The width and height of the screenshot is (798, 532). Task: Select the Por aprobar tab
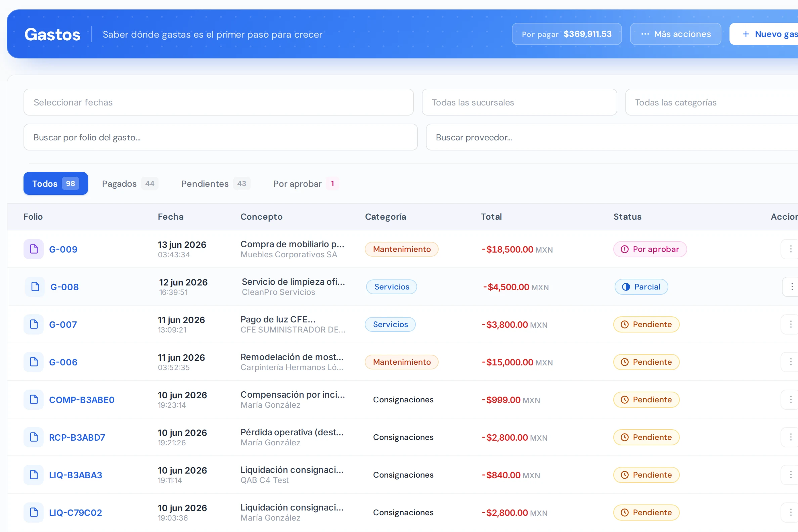pos(306,184)
